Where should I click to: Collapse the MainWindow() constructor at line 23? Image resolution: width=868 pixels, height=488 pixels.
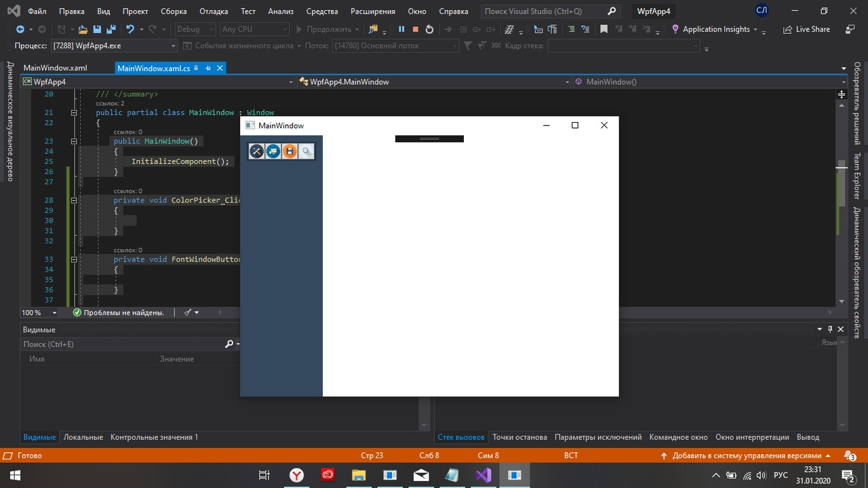[74, 141]
